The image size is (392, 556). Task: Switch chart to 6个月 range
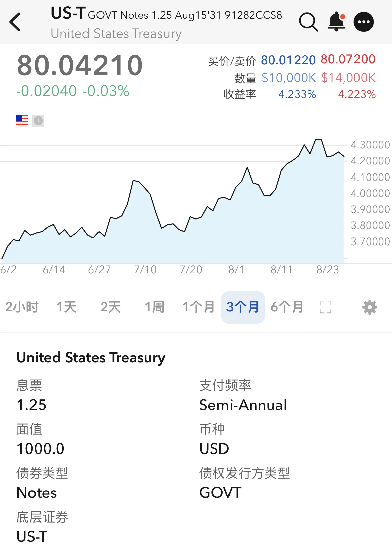pyautogui.click(x=287, y=307)
